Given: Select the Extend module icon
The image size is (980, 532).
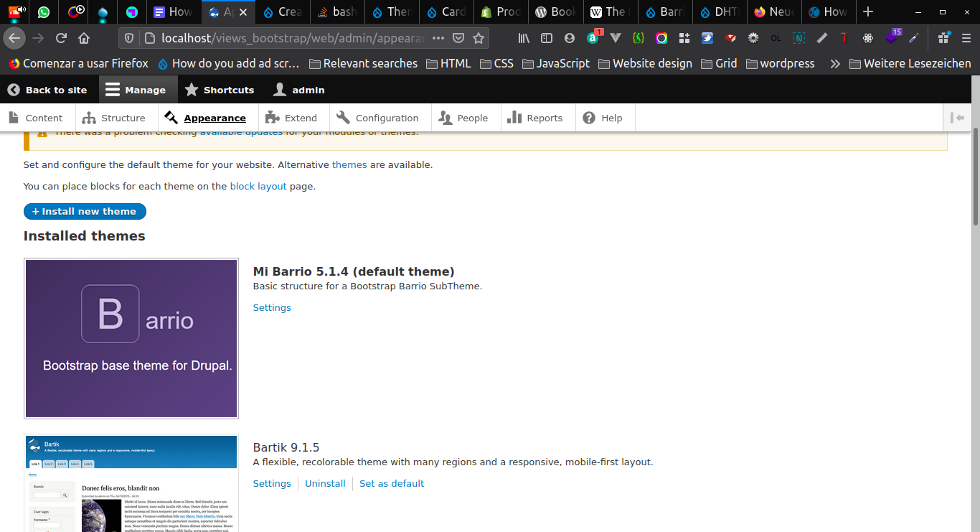Looking at the screenshot, I should [273, 117].
